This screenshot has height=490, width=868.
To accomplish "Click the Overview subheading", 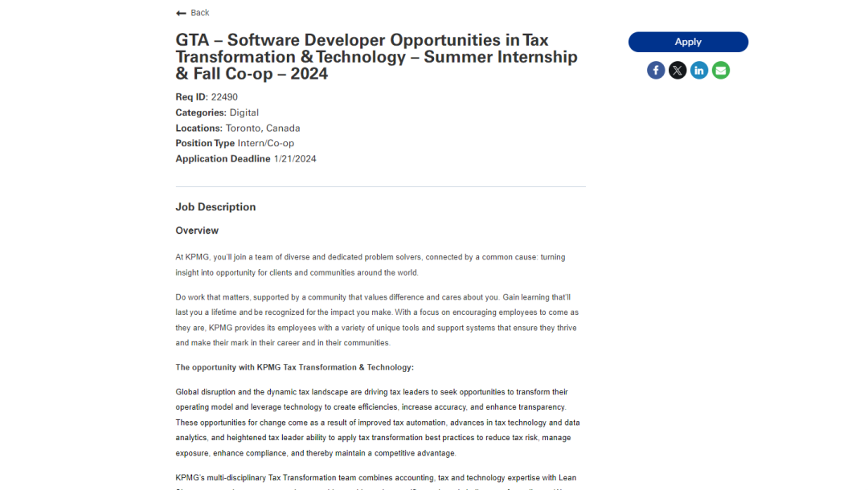I will pos(197,231).
